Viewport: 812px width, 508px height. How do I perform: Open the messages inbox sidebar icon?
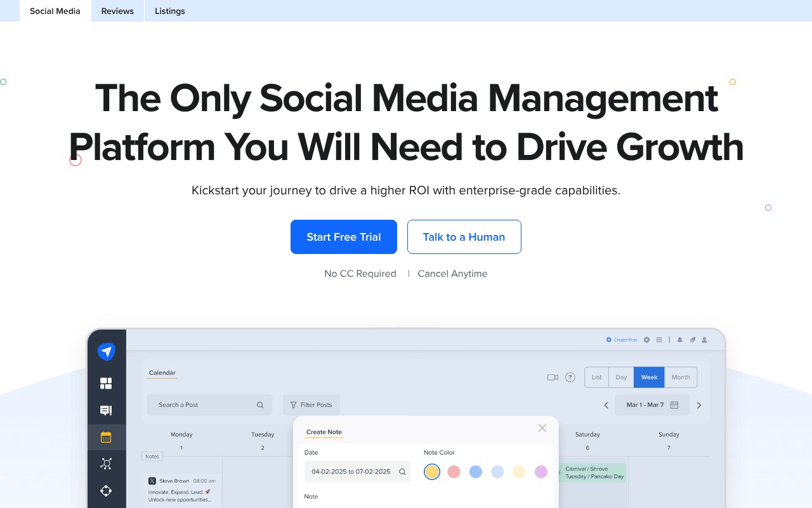click(106, 410)
